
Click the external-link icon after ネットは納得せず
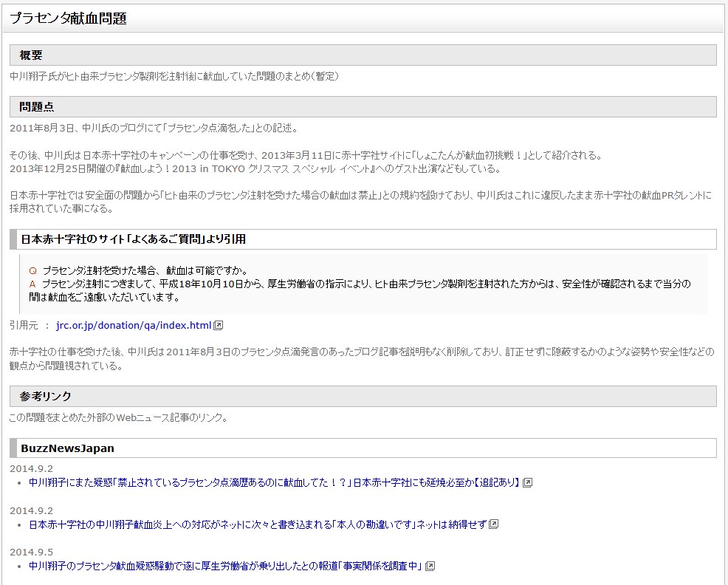[x=494, y=524]
